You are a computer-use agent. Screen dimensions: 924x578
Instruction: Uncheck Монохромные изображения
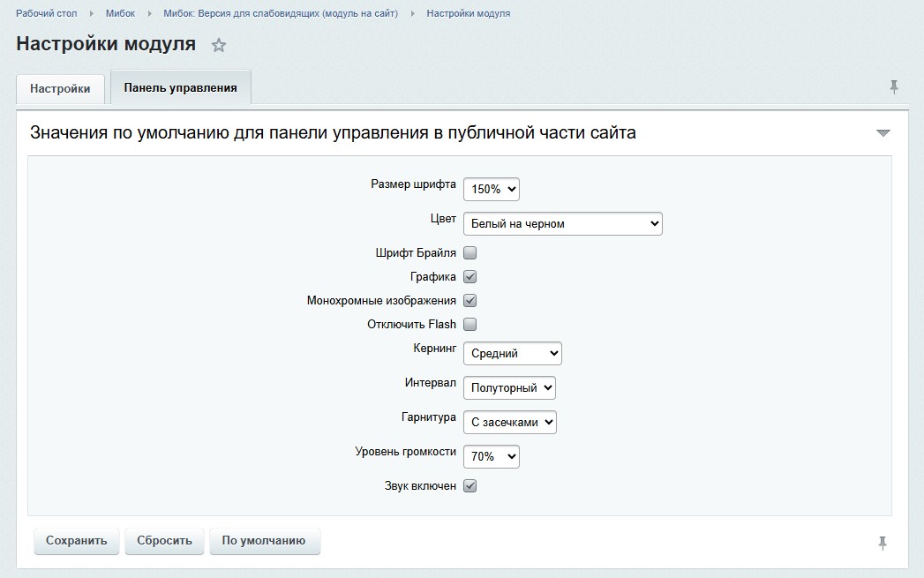pos(470,300)
